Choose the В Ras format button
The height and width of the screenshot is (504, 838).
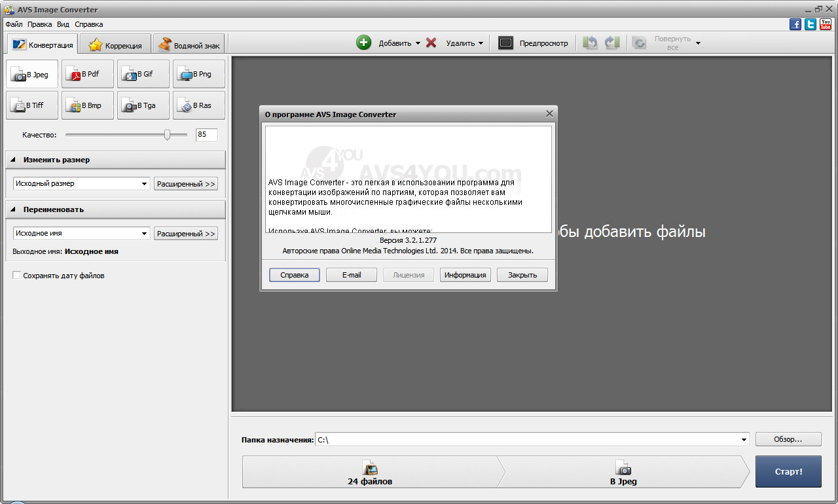pos(199,105)
